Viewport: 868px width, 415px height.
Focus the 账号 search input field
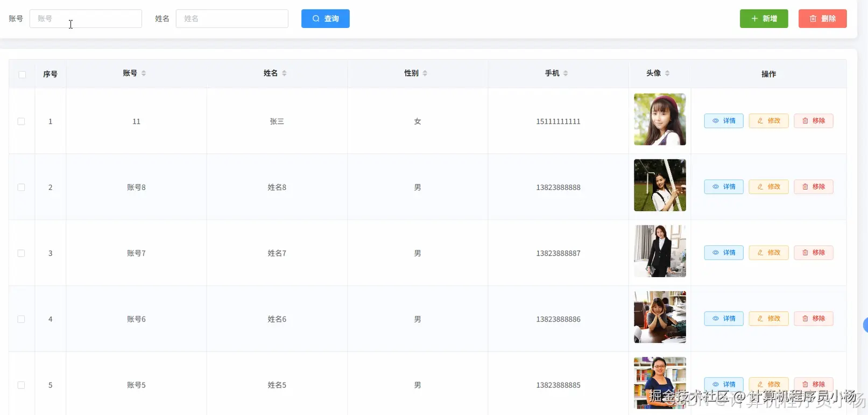(x=86, y=19)
